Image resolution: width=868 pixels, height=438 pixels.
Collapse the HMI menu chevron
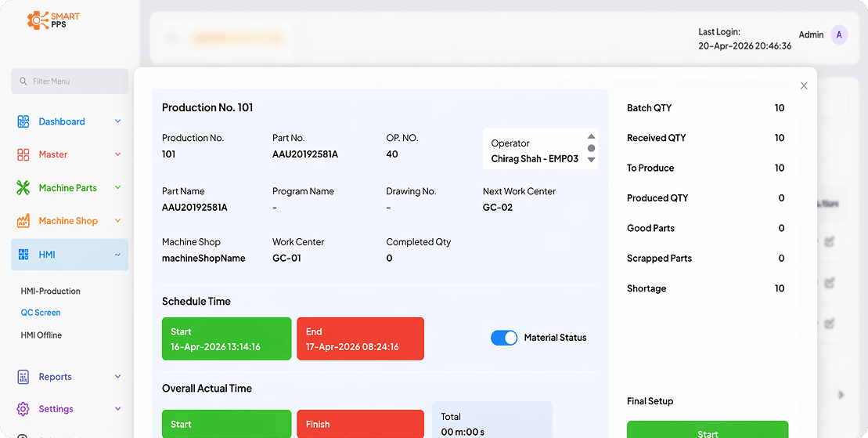pos(118,255)
